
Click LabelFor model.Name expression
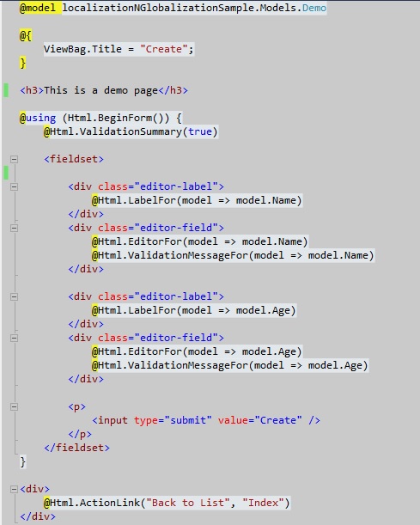click(240, 200)
